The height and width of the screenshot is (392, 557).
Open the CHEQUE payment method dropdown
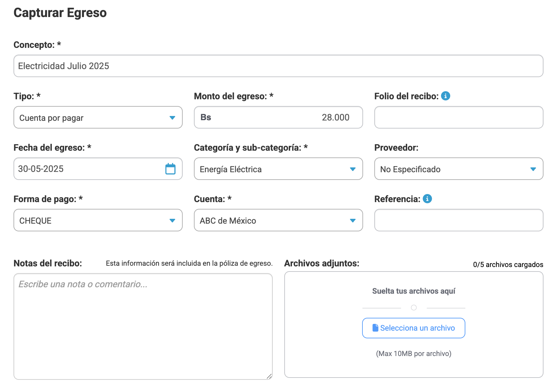[98, 220]
